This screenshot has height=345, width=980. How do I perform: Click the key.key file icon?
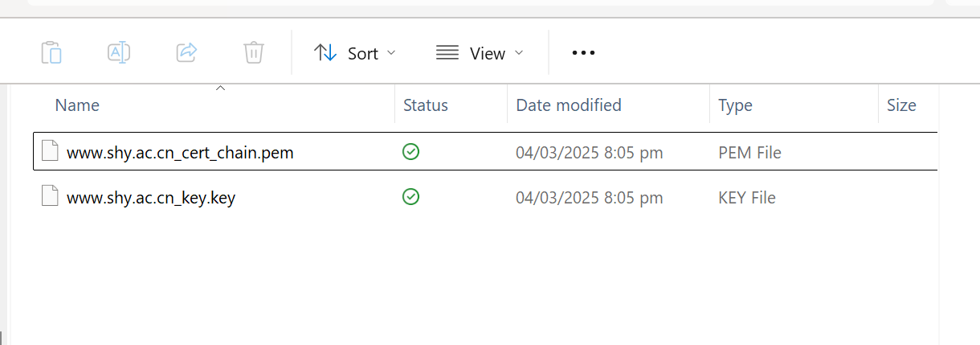point(51,197)
